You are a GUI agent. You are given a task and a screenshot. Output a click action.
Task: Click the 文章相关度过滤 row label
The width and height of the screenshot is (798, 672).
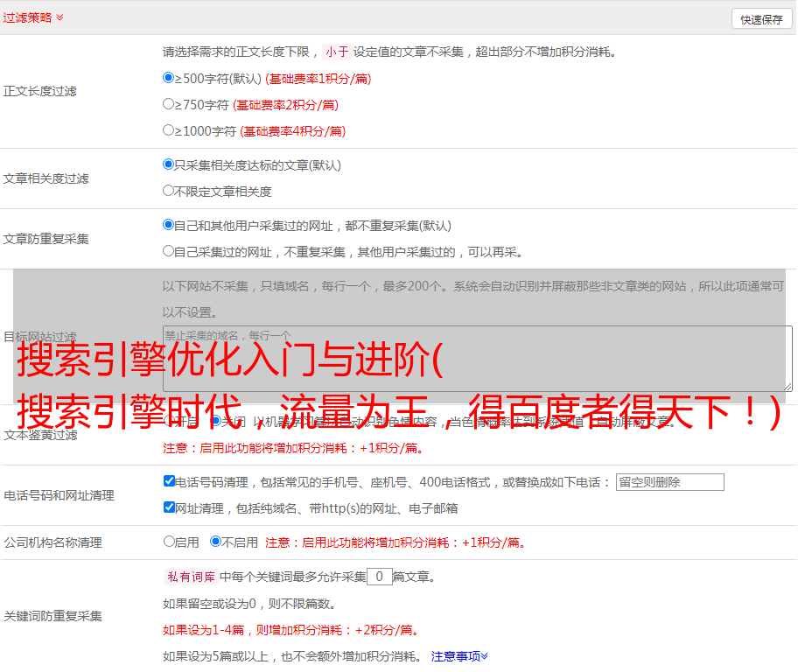45,178
